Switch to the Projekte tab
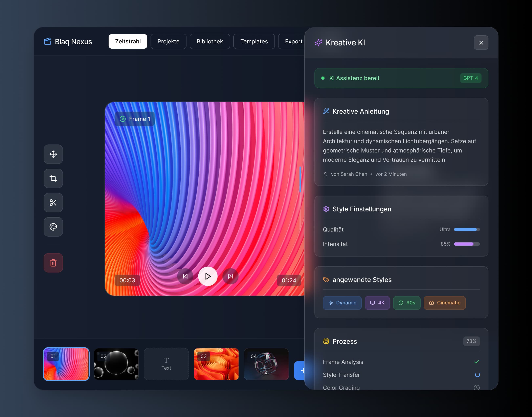 point(168,41)
